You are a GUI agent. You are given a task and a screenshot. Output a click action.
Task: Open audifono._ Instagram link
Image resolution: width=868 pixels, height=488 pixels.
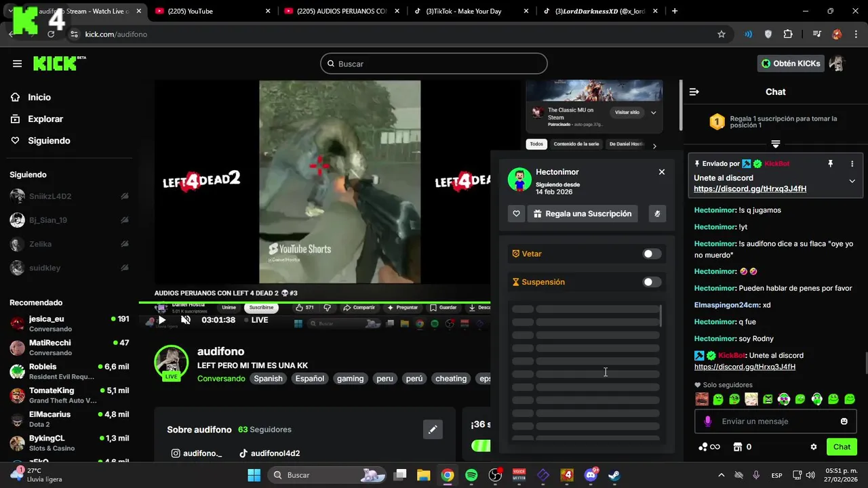click(x=197, y=453)
